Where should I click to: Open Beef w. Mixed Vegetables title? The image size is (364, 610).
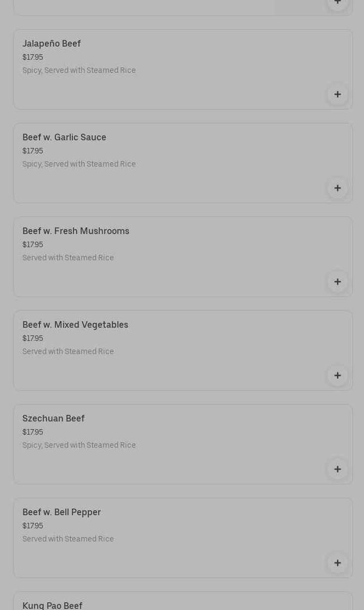(x=75, y=324)
